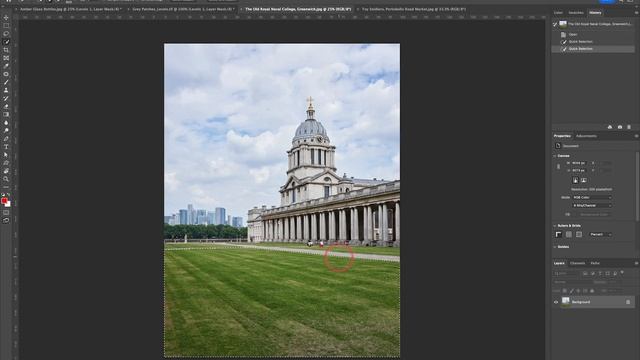Select the Dodge tool
Image resolution: width=640 pixels, height=360 pixels.
pos(6,131)
